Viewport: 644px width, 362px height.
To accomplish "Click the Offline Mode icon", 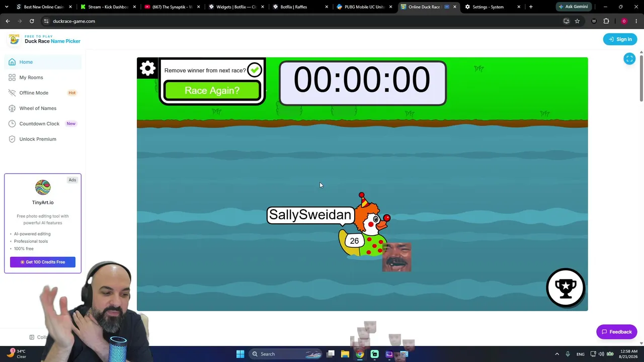I will click(12, 93).
